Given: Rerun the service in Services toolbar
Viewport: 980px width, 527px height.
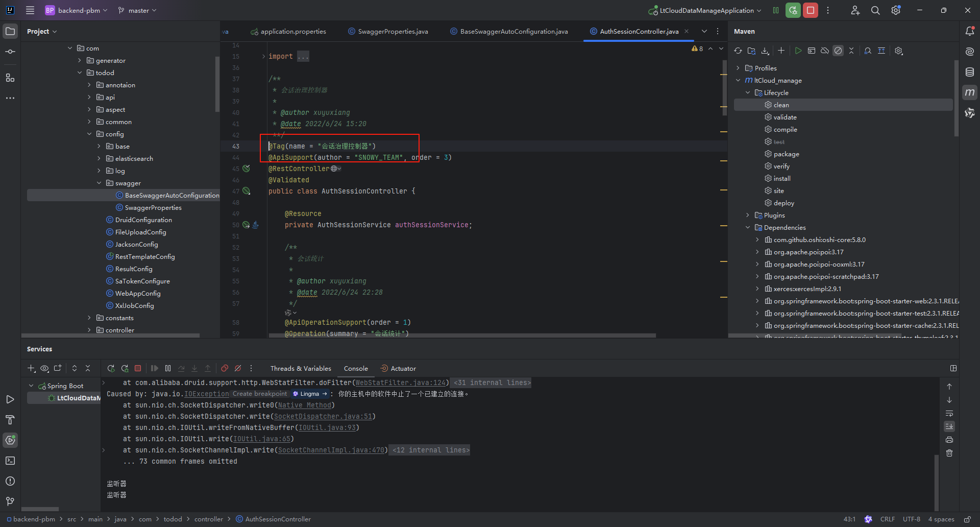Looking at the screenshot, I should (x=111, y=368).
